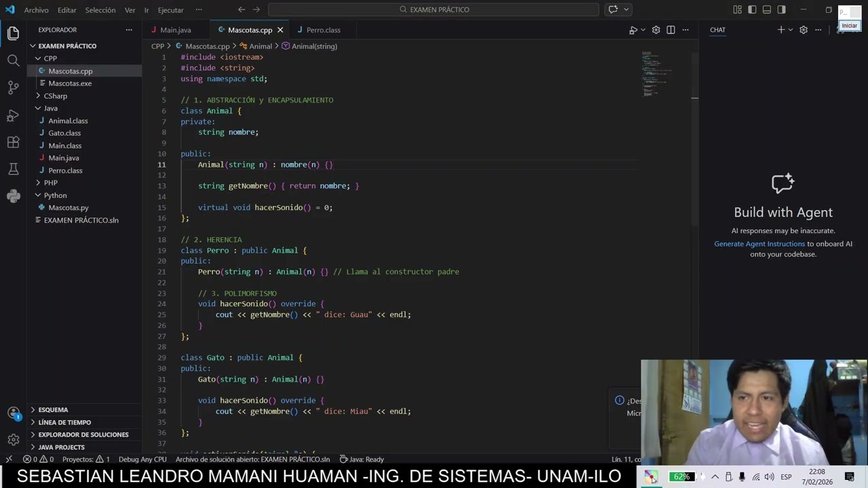Open editor More Actions ellipsis
The image size is (868, 488).
pyautogui.click(x=686, y=30)
